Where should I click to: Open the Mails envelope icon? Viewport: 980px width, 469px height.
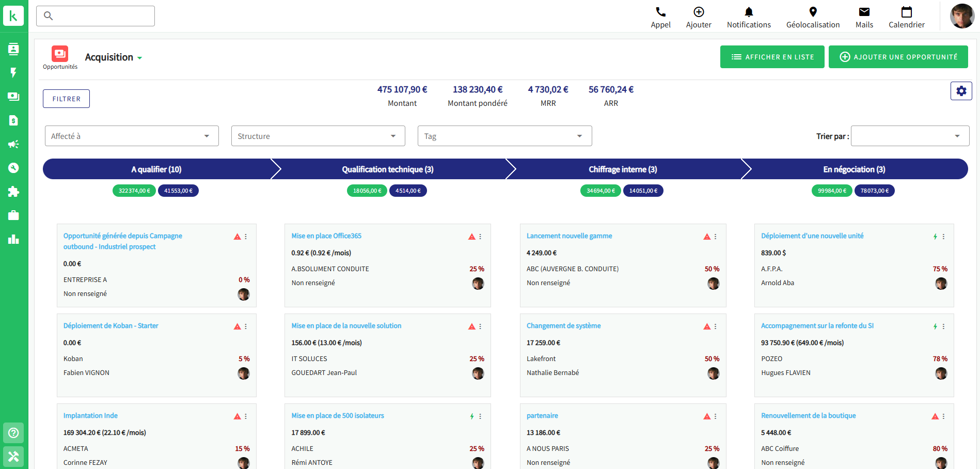(864, 12)
